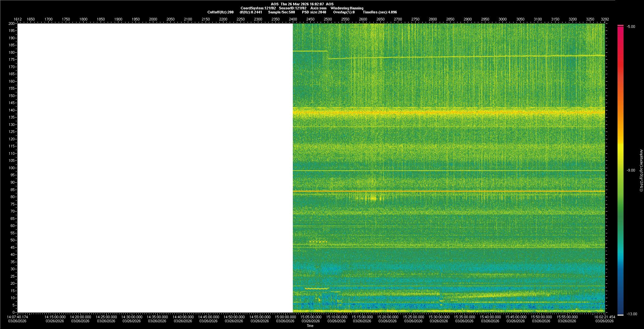Image resolution: width=644 pixels, height=329 pixels.
Task: Click the 15:30:00.000 time axis label
Action: (439, 317)
